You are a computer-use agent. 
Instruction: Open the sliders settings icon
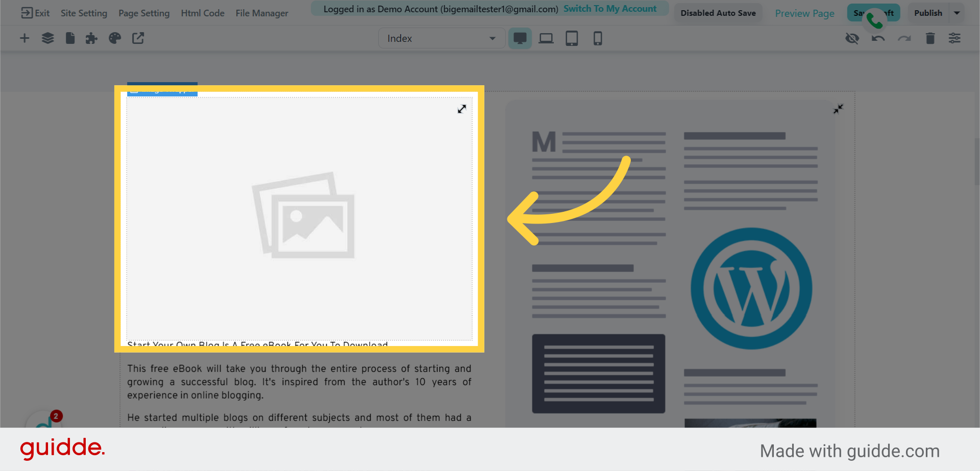954,38
